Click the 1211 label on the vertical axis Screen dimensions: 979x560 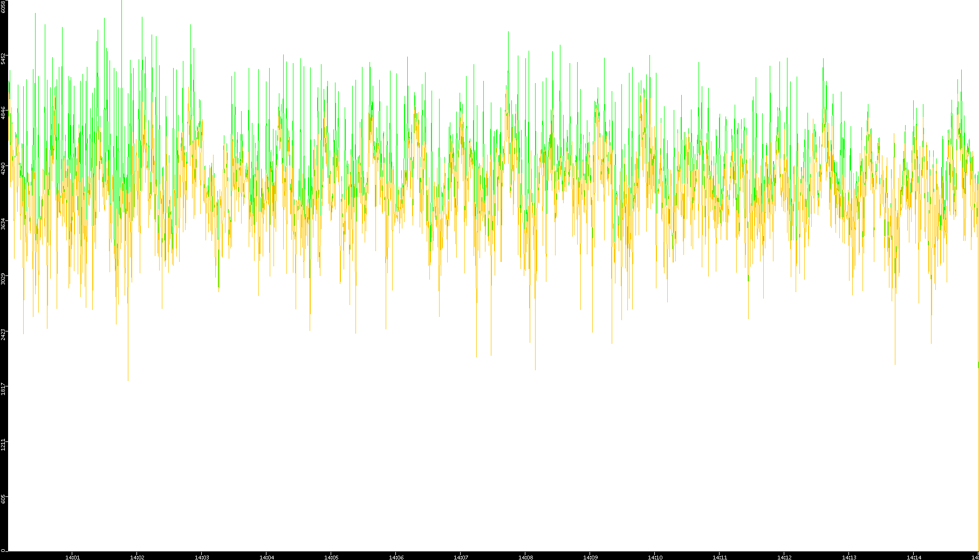pos(3,444)
